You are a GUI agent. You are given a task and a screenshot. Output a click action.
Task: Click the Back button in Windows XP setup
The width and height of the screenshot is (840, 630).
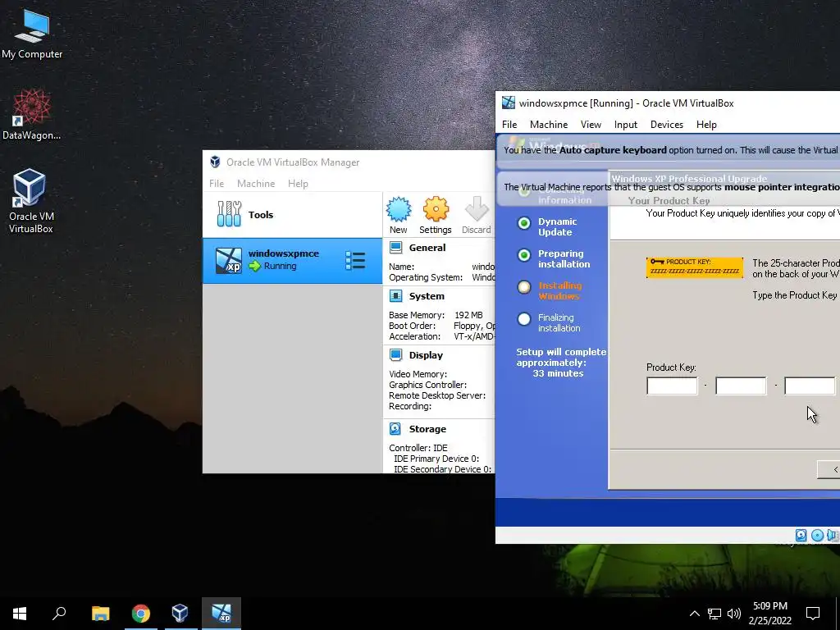coord(829,469)
